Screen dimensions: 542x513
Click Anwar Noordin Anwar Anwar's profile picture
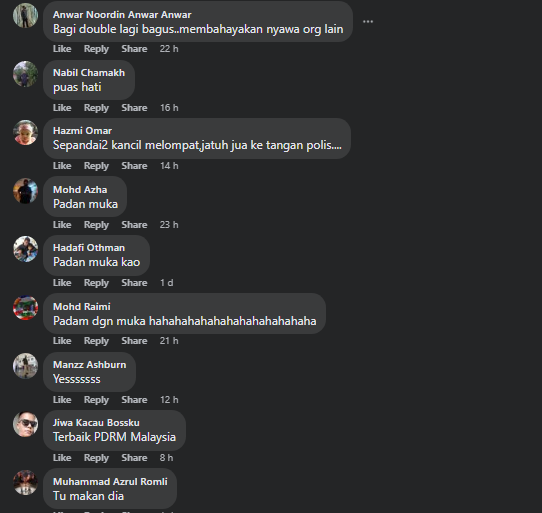click(x=25, y=16)
